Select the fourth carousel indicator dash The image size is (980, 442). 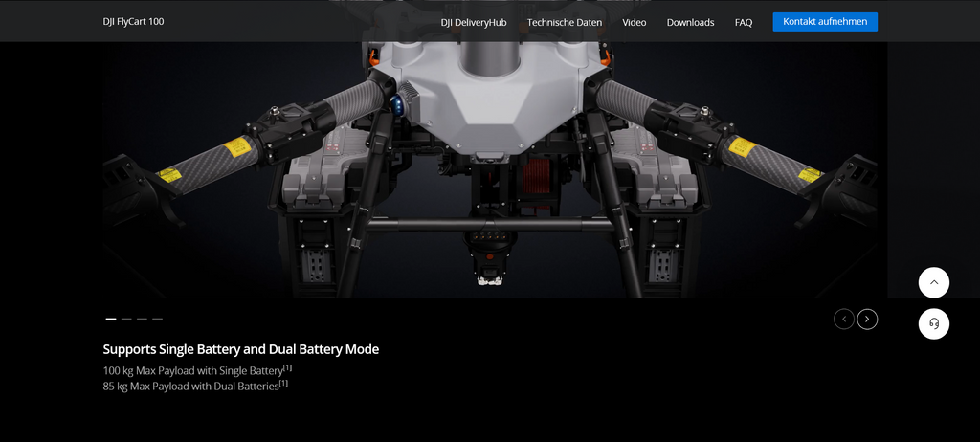point(157,319)
